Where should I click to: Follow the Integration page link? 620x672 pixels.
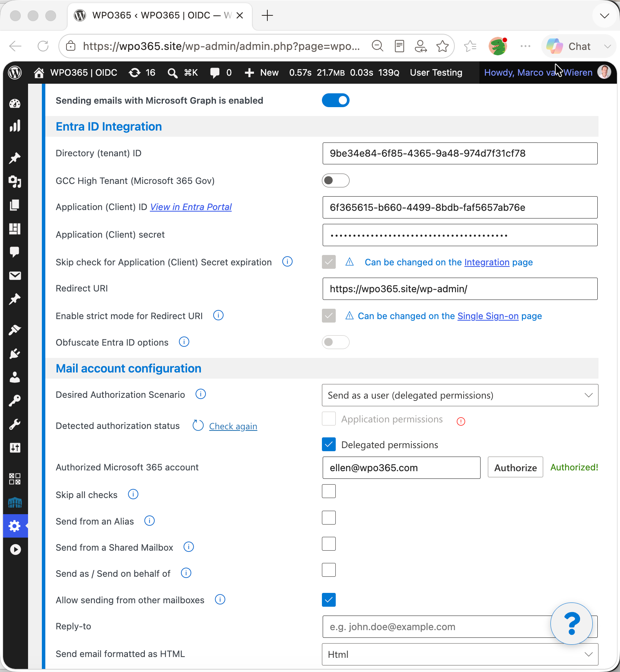pos(487,262)
